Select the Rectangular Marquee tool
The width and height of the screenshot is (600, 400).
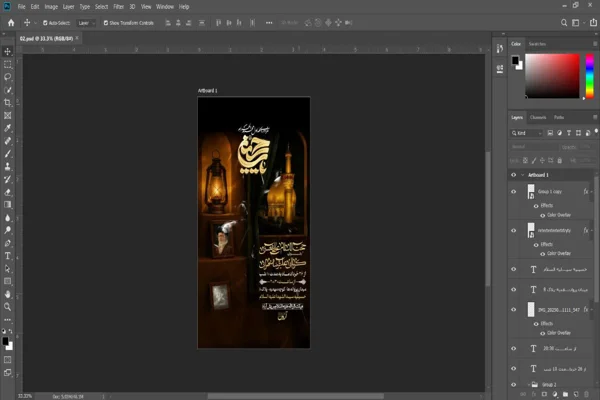pos(7,64)
